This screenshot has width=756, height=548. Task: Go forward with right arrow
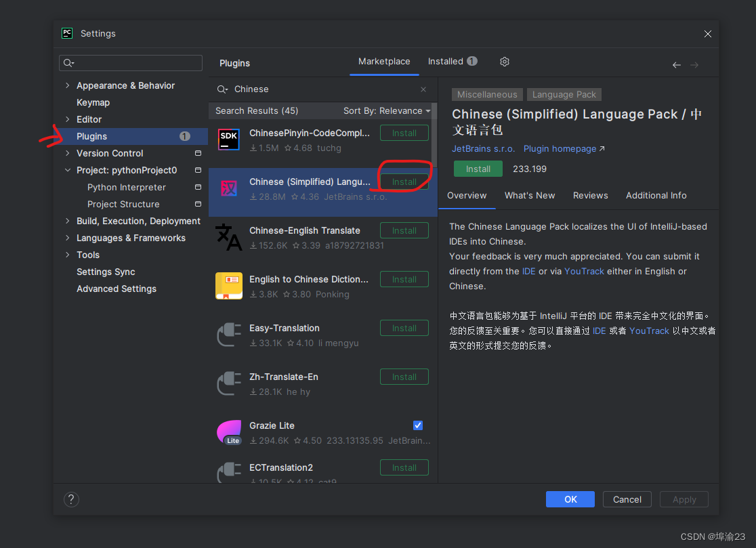point(694,64)
